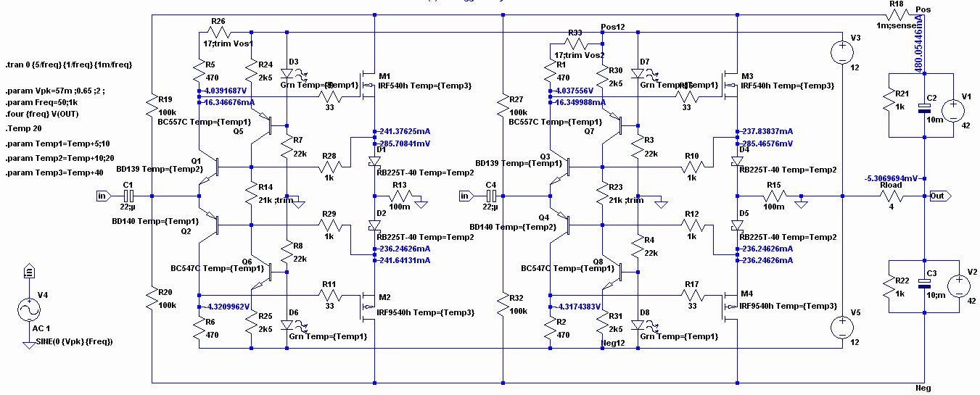Select the Pos12 net label

(x=613, y=27)
